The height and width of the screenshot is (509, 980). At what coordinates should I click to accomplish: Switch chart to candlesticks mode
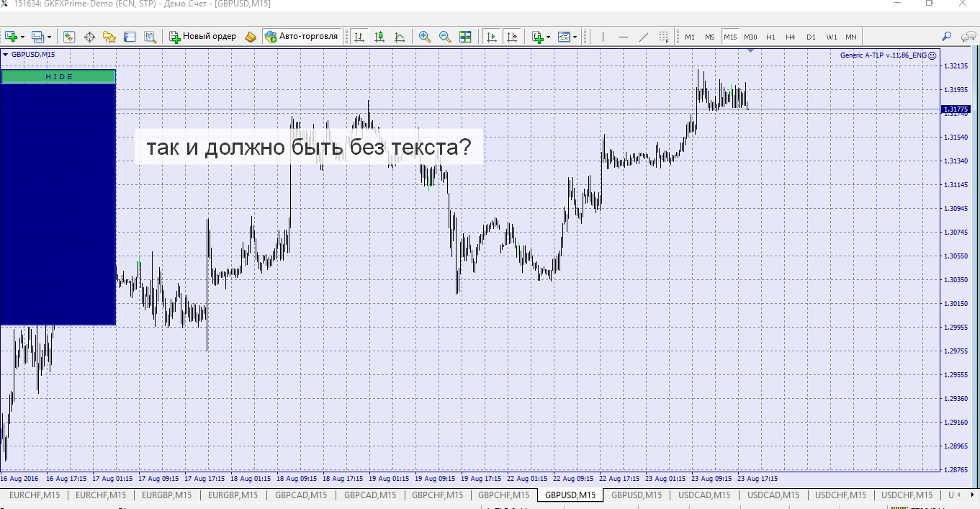[x=379, y=36]
